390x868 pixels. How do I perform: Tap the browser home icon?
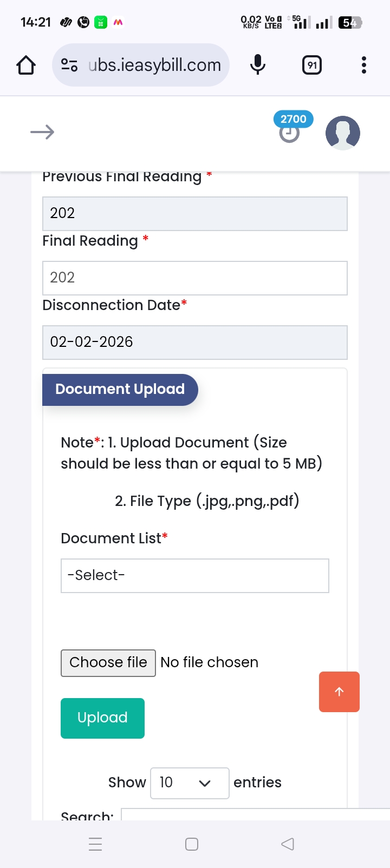pos(26,65)
